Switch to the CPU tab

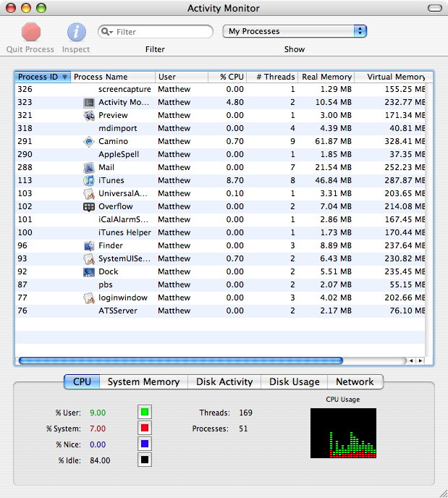point(82,381)
